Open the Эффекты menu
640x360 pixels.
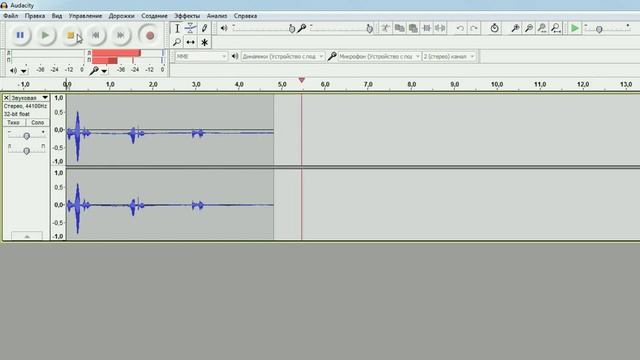[187, 16]
